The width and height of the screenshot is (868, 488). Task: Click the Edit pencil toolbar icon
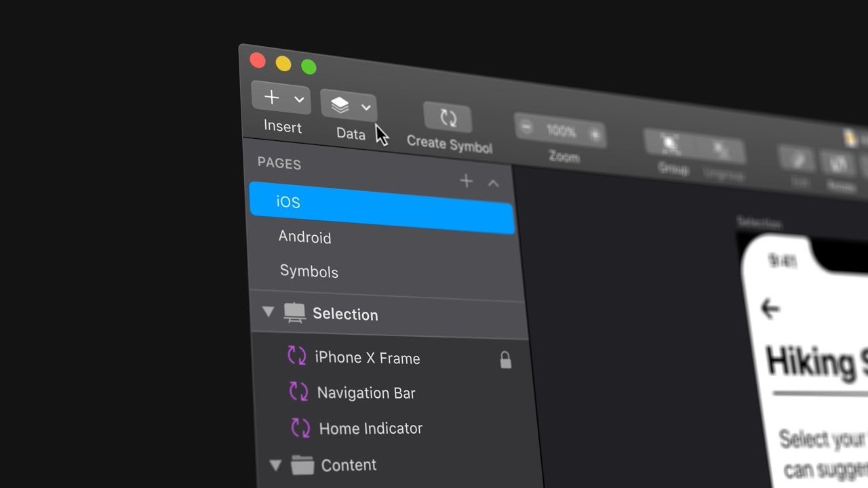pos(797,159)
